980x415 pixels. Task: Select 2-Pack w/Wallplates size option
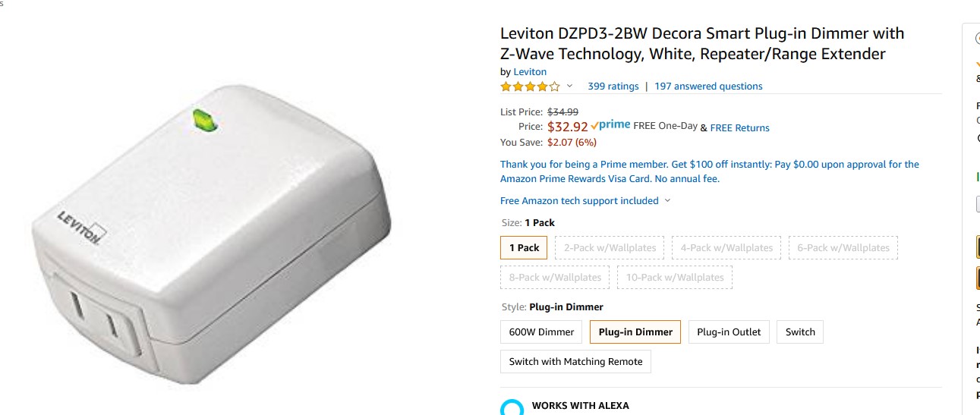pyautogui.click(x=610, y=248)
